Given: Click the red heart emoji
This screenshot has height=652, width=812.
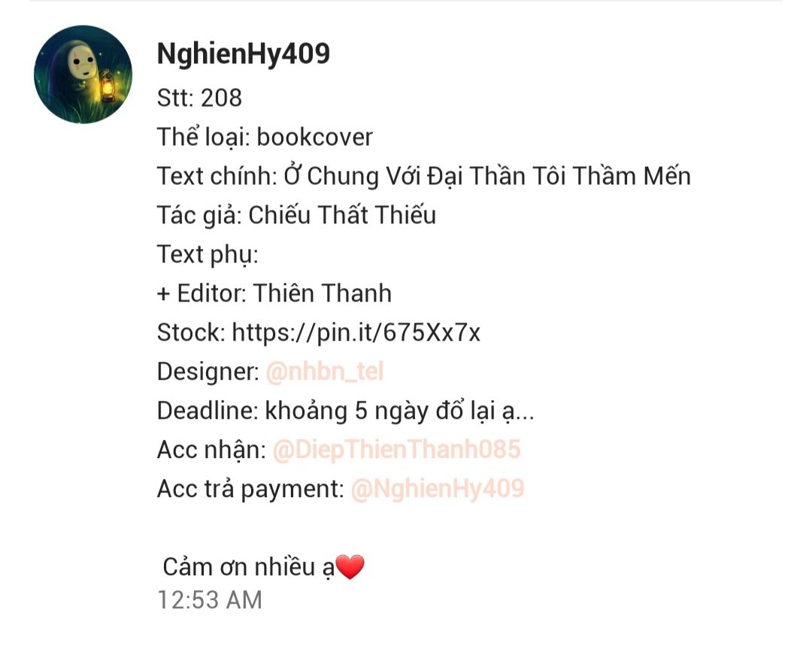Looking at the screenshot, I should (x=350, y=566).
